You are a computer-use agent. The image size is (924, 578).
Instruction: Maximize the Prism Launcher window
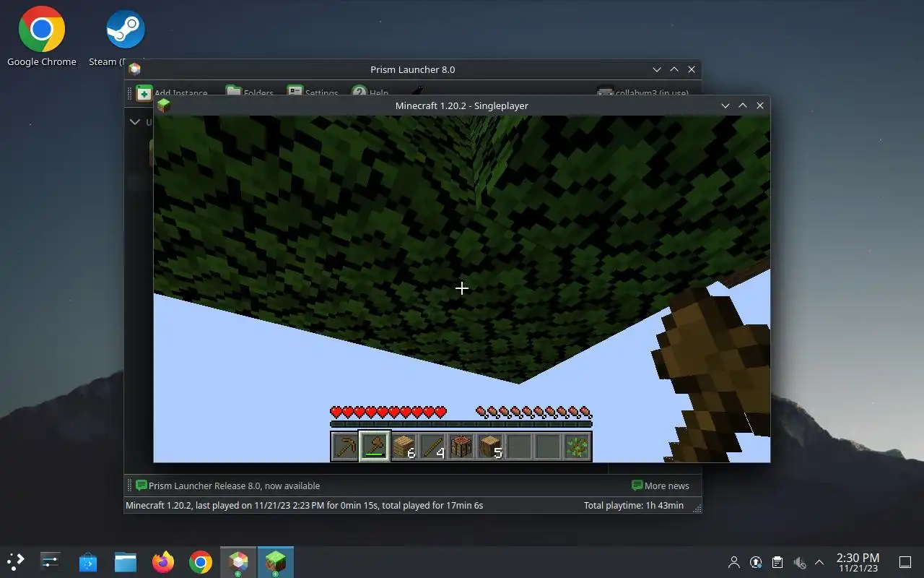[x=674, y=69]
